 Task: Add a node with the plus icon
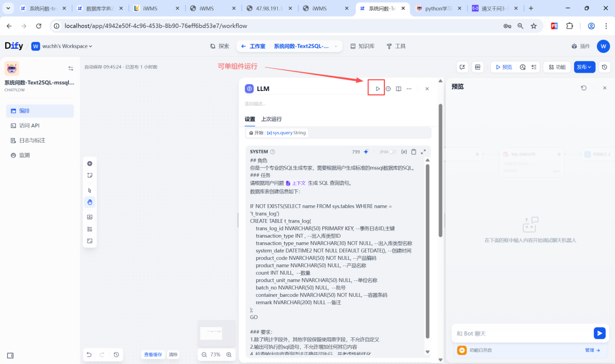[x=90, y=164]
